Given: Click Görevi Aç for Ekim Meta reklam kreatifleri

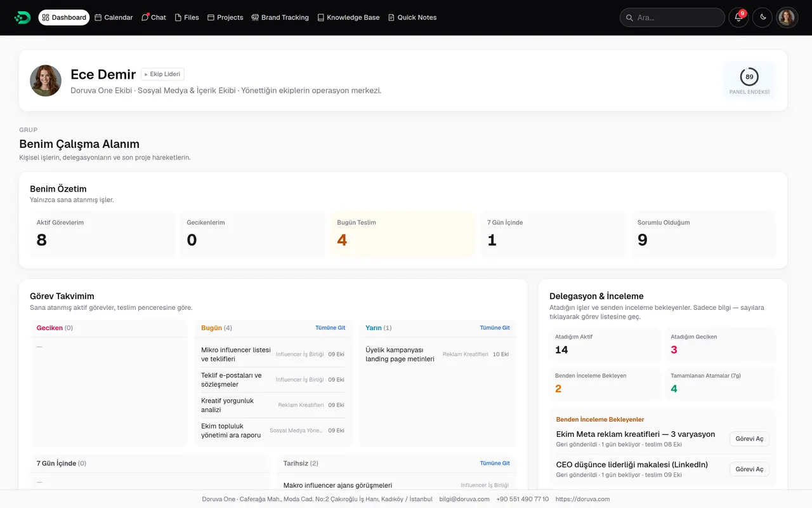Looking at the screenshot, I should (x=749, y=439).
